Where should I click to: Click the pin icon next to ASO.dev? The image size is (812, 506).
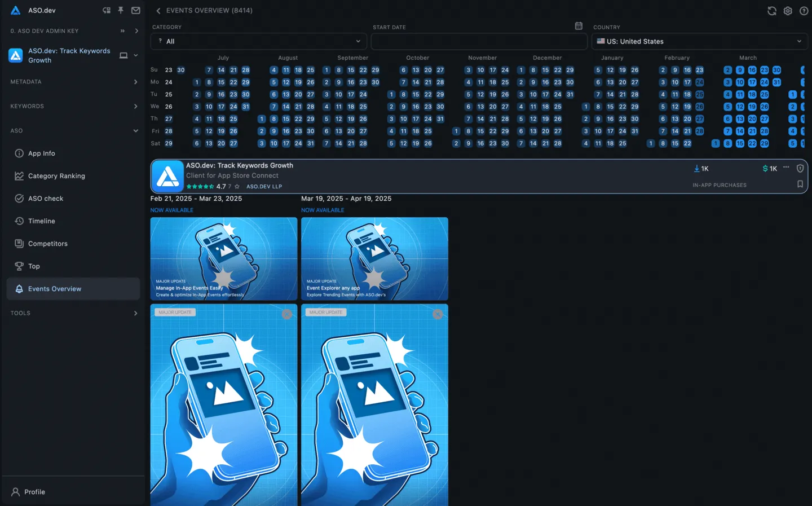pyautogui.click(x=121, y=10)
